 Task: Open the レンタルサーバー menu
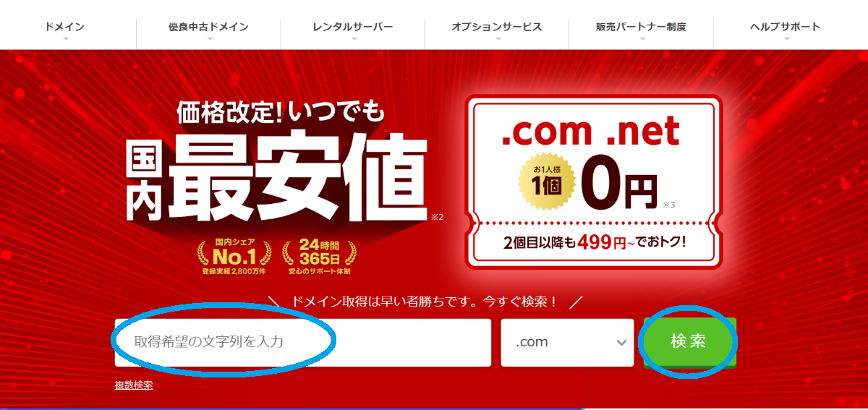(x=353, y=27)
